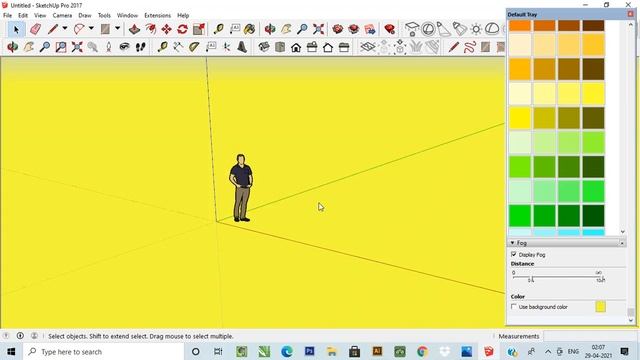
Task: Pick the Freehand squiggle tool
Action: [x=469, y=47]
